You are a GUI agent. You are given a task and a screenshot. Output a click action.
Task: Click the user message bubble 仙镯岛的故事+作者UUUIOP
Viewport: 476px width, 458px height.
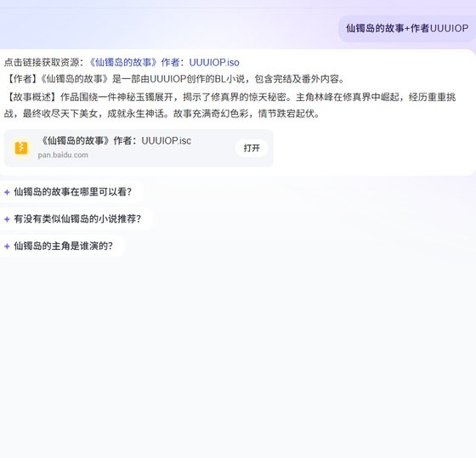(407, 29)
